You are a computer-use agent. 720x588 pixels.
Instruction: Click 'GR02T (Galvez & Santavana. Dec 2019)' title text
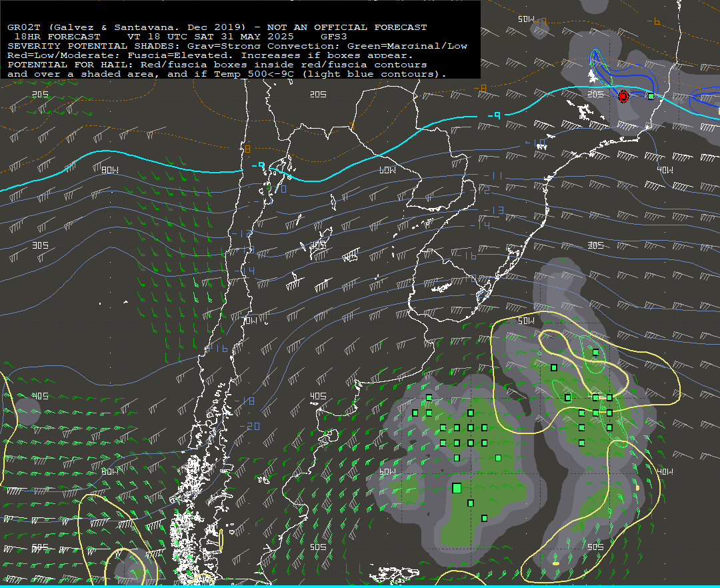(126, 27)
